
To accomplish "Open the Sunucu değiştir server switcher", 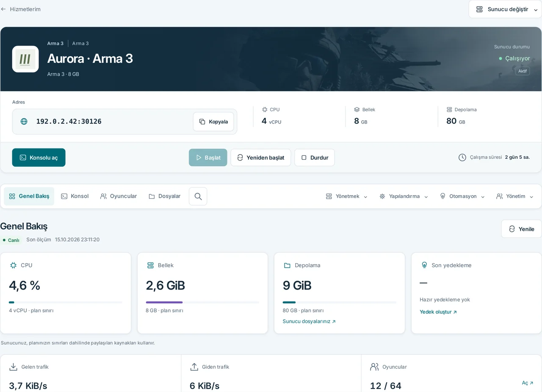I will 505,9.
